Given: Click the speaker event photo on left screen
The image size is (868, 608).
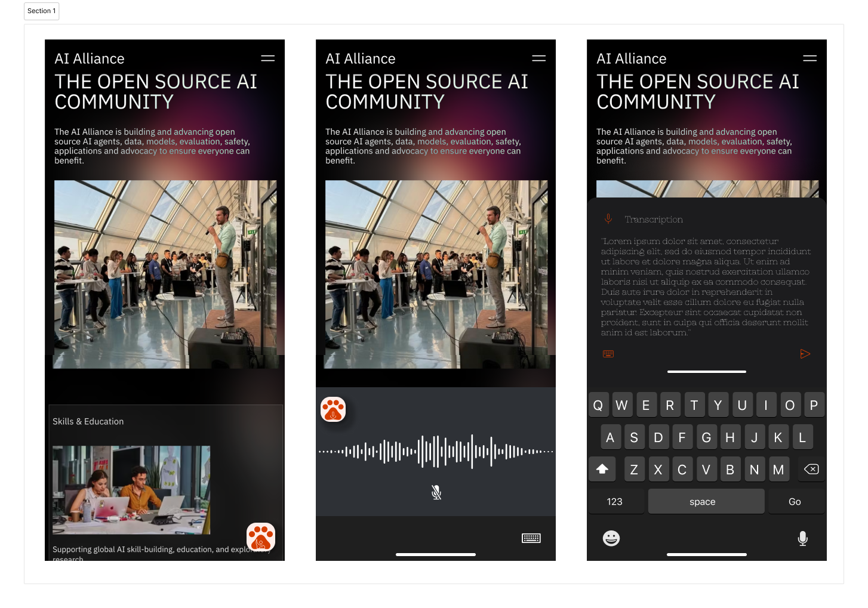Looking at the screenshot, I should 165,274.
